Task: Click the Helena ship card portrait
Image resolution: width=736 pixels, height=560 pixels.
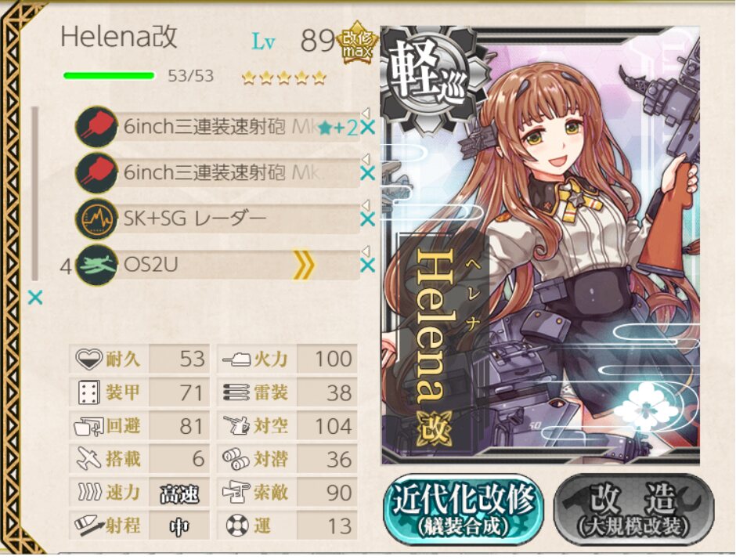Action: click(x=539, y=245)
